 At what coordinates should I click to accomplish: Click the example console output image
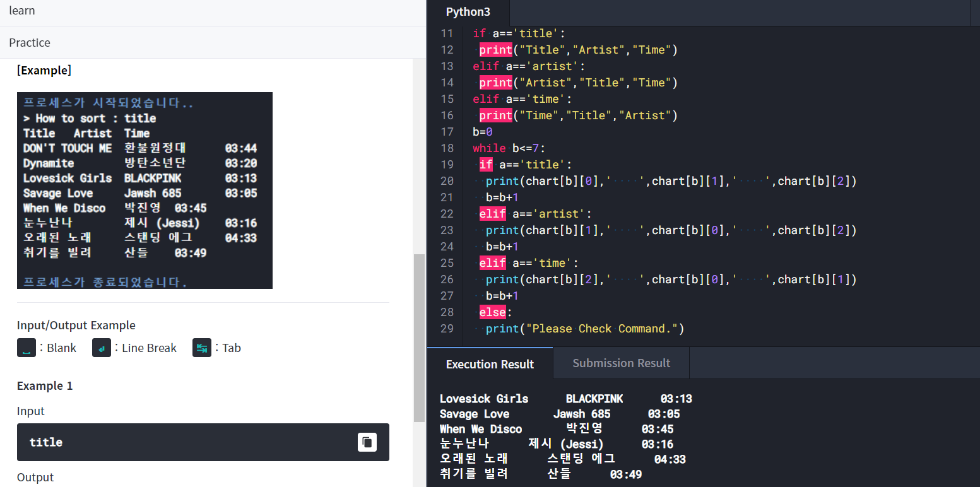click(145, 191)
